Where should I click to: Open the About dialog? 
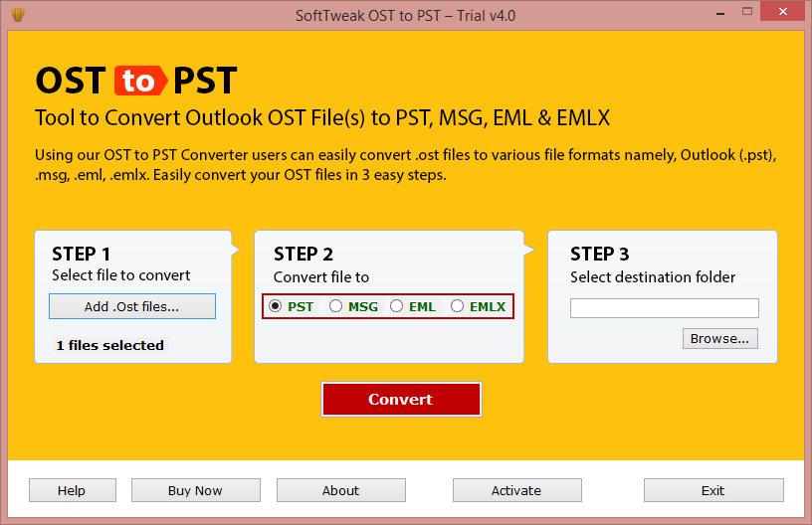(x=340, y=490)
